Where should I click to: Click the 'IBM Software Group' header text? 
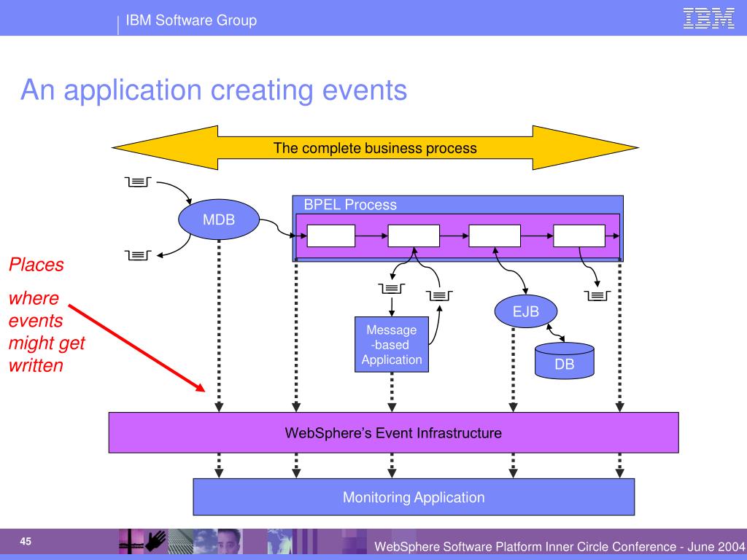coord(191,20)
